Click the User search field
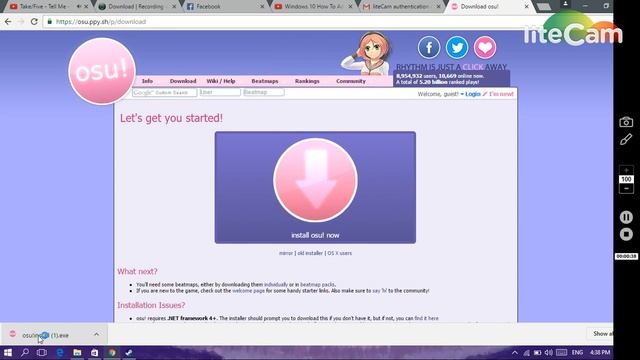 220,93
